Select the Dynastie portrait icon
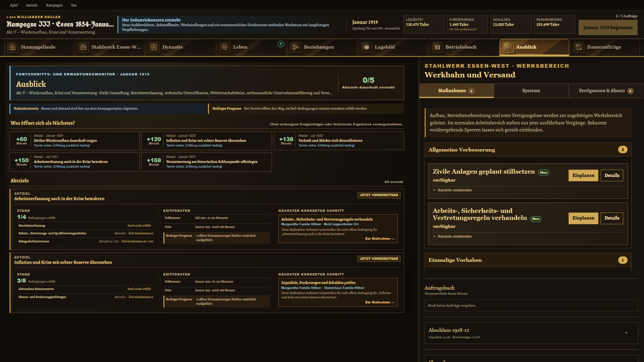 tap(154, 47)
